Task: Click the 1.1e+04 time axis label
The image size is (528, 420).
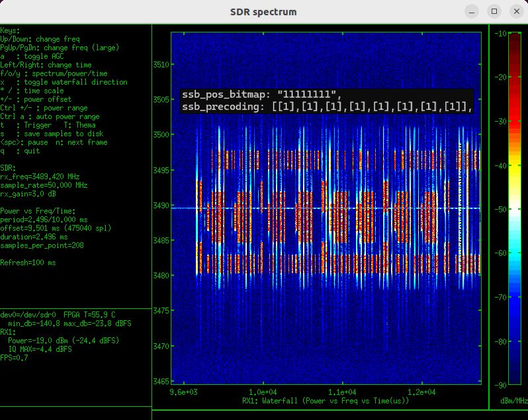Action: coord(342,392)
